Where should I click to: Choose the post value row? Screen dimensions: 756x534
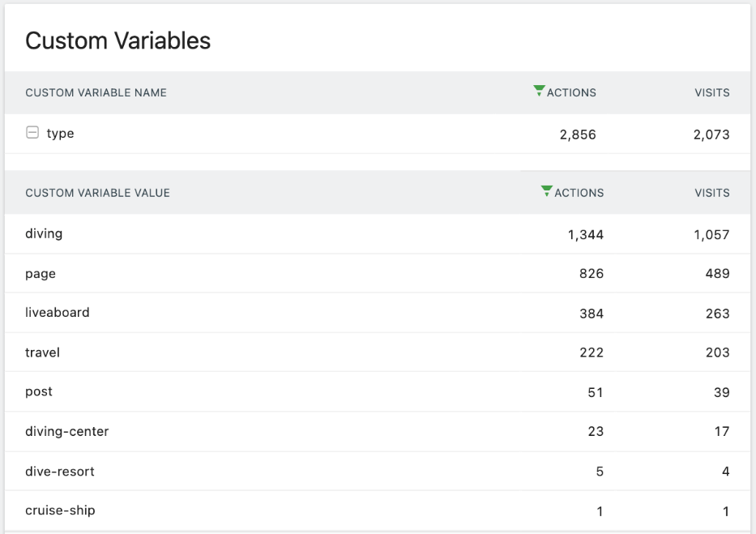(39, 392)
